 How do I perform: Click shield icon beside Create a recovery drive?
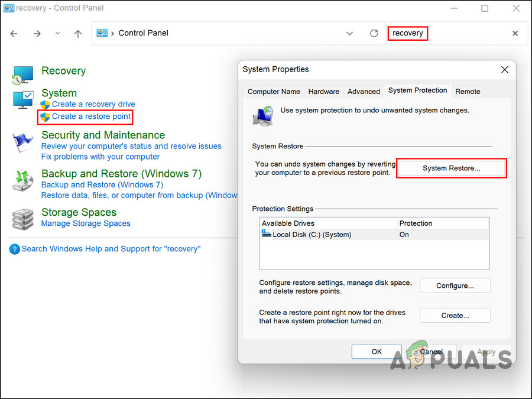(x=45, y=105)
